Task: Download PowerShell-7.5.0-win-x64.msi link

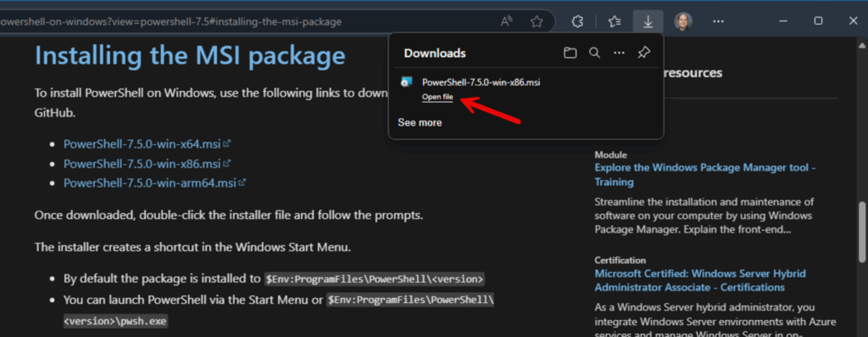Action: click(142, 144)
